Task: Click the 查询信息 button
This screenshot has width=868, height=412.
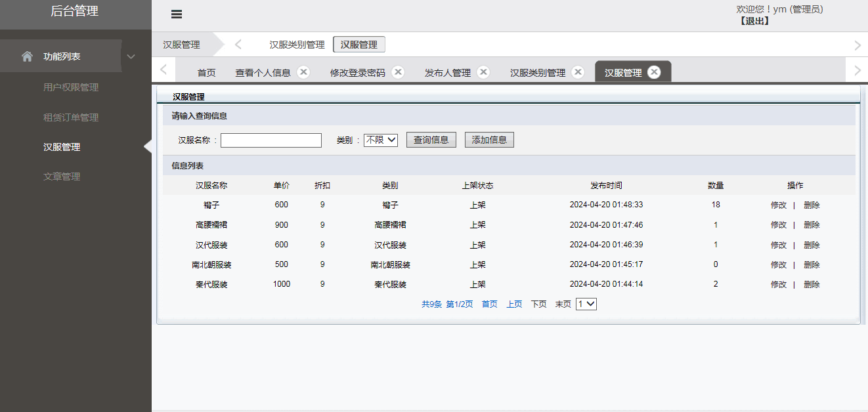Action: tap(431, 140)
